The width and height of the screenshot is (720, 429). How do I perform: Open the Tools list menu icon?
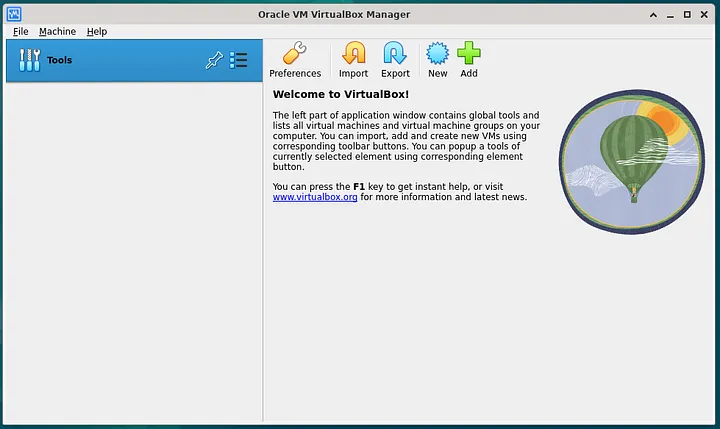[x=238, y=60]
